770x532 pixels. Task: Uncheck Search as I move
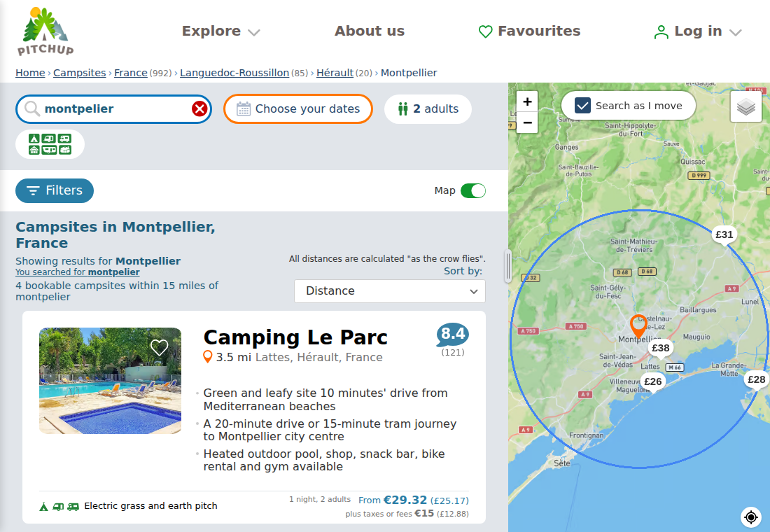(x=582, y=106)
